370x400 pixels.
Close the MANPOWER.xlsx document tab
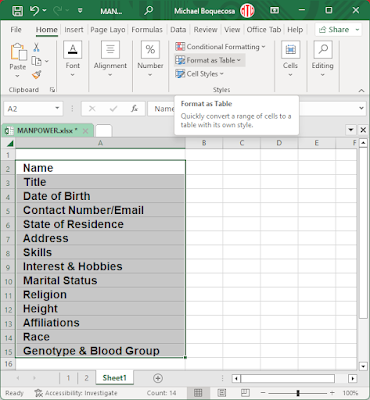point(86,131)
